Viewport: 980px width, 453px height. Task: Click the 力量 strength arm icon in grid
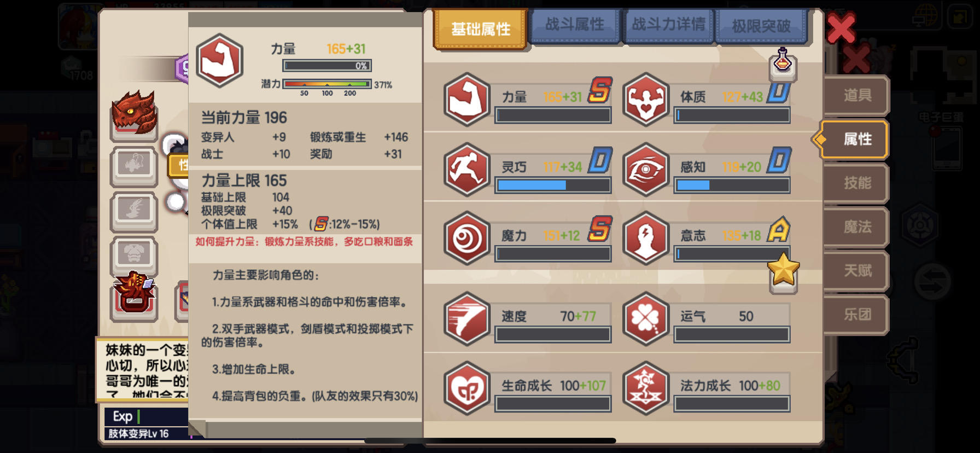point(466,100)
